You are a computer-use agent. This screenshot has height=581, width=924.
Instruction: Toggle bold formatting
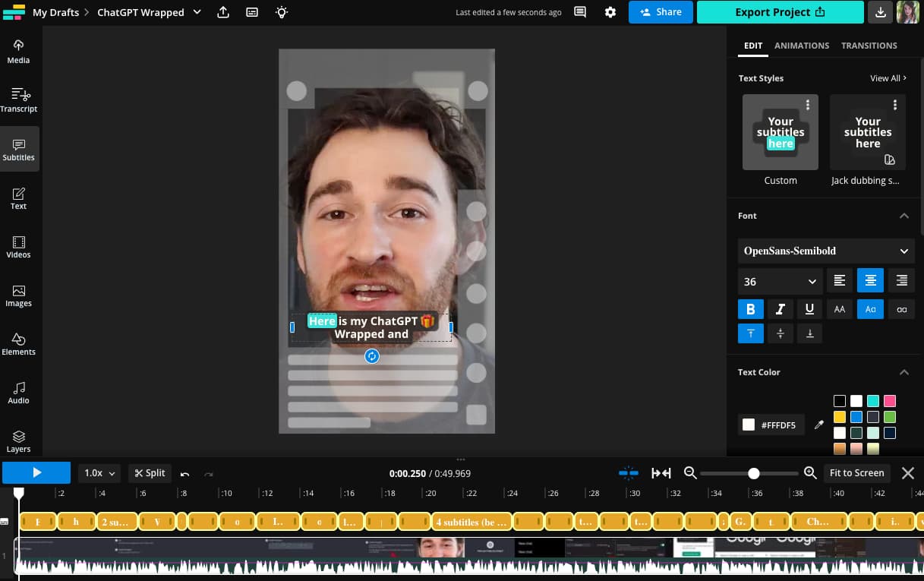click(x=751, y=309)
